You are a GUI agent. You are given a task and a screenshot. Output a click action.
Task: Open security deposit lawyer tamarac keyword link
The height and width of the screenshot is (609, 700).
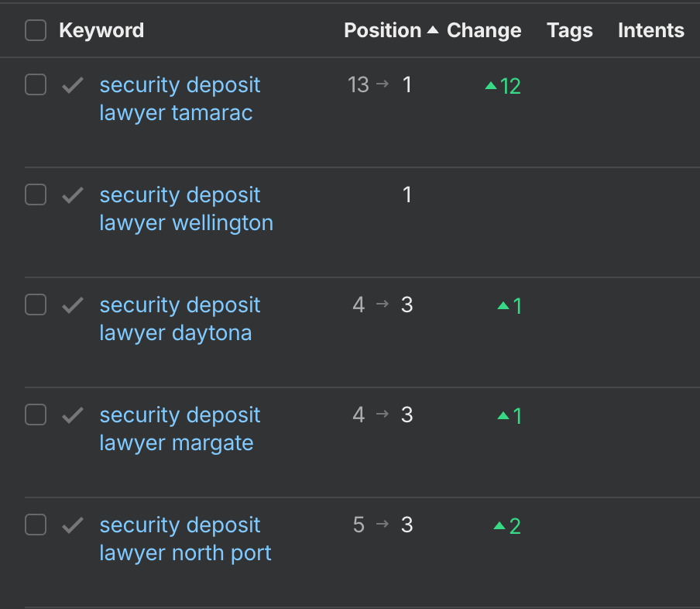coord(180,98)
